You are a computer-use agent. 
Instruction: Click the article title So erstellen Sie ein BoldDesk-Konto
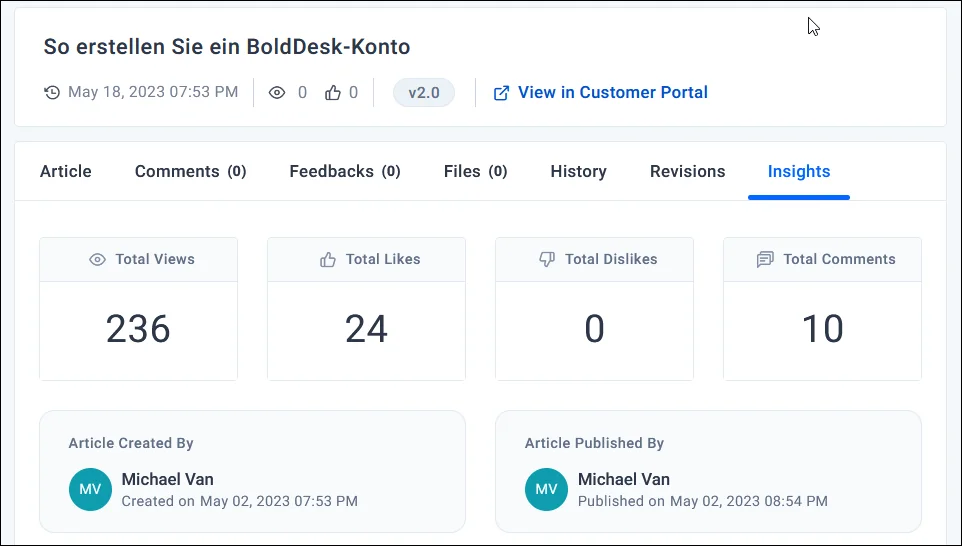point(227,47)
